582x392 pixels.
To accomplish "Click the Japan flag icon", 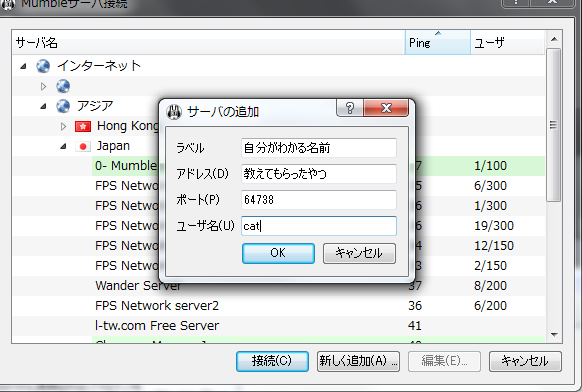I will (x=83, y=147).
